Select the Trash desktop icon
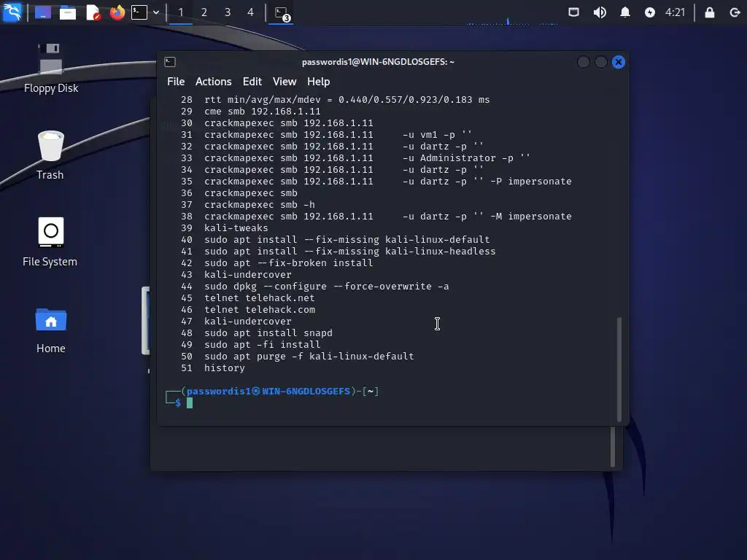Viewport: 747px width, 560px height. 50,155
